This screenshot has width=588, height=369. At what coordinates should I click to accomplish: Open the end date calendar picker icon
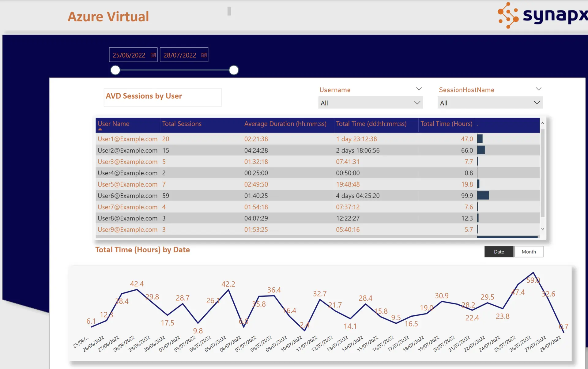(204, 55)
